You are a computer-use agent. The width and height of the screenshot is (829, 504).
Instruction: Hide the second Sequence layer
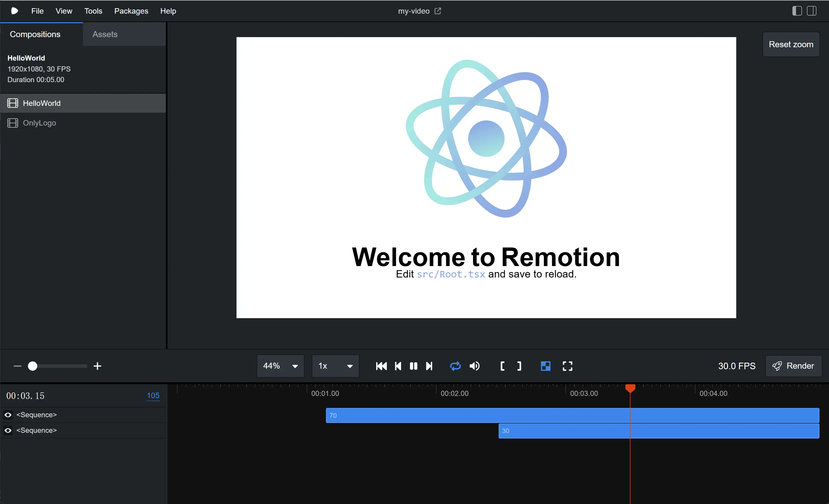8,430
